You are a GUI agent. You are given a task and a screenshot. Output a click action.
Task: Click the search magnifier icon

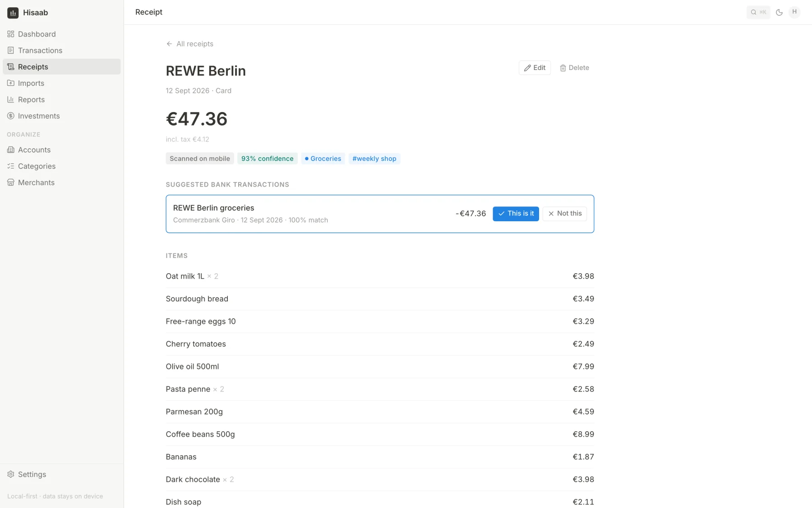coord(753,12)
